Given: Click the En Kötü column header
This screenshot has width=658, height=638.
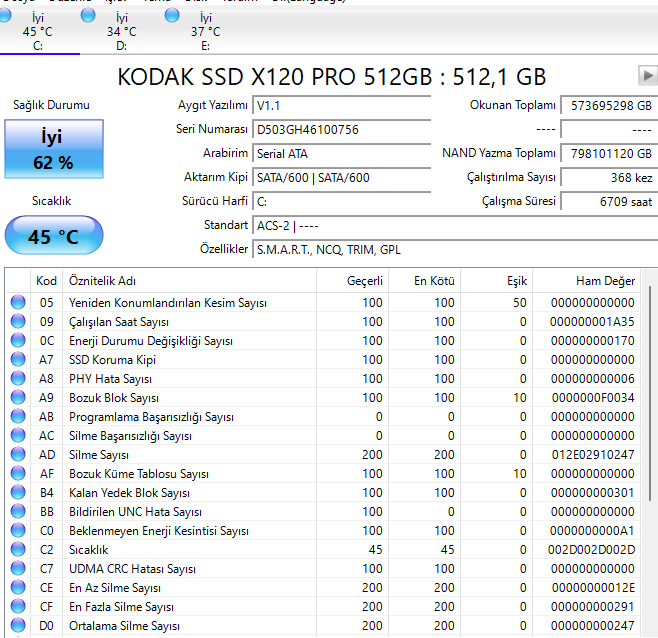Looking at the screenshot, I should point(425,281).
